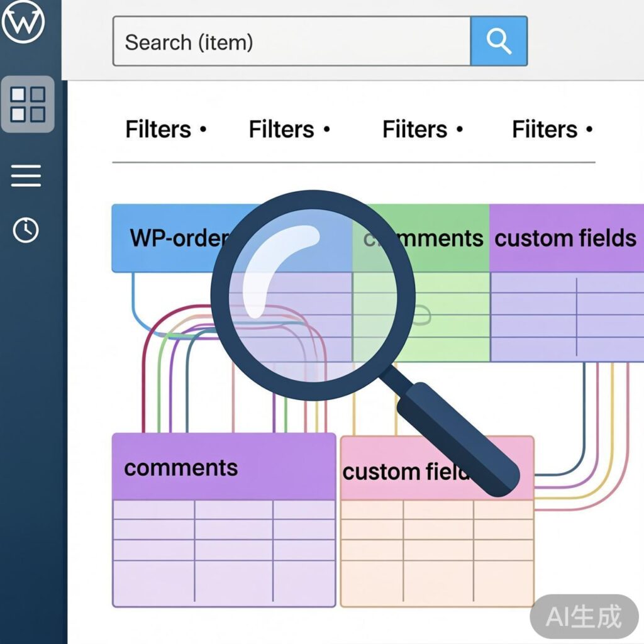Click first cell in pink custom fields table
The height and width of the screenshot is (644, 644).
372,510
